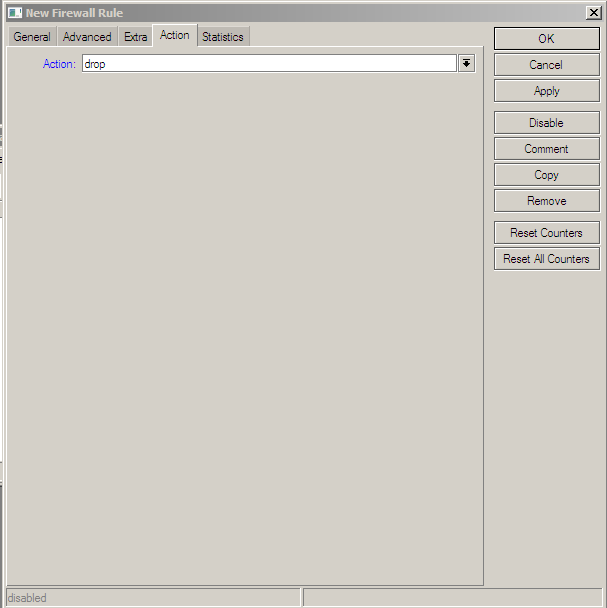
Task: Disable this firewall rule
Action: click(547, 123)
